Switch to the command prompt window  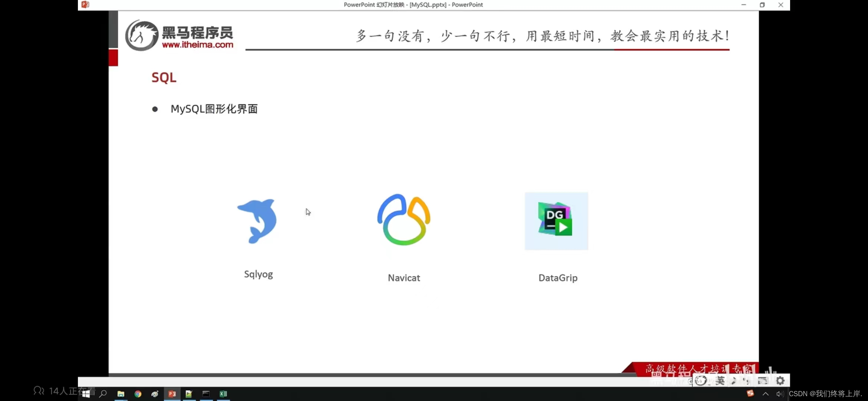[x=206, y=394]
